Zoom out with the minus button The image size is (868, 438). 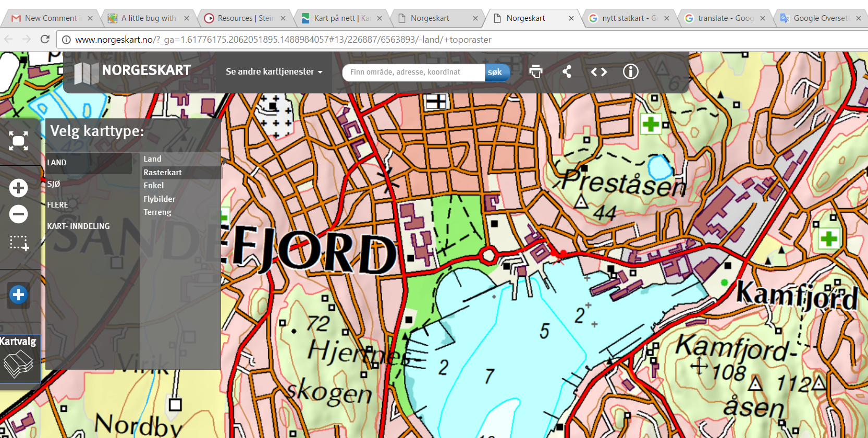(18, 214)
